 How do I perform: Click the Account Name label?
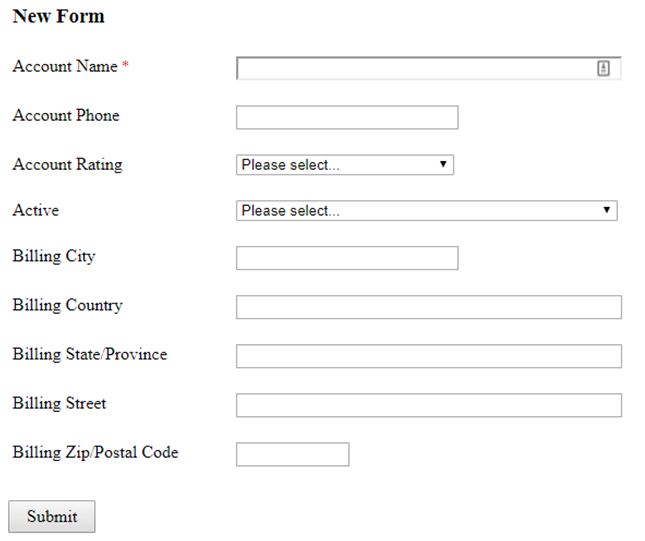(65, 66)
